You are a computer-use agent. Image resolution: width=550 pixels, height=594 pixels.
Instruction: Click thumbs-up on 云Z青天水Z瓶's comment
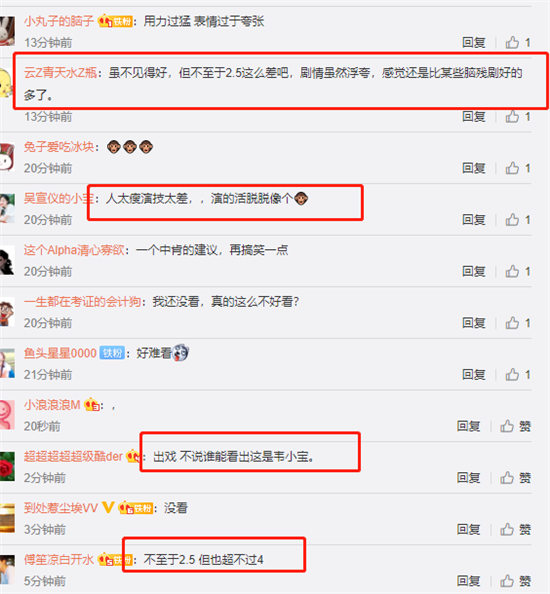click(517, 117)
